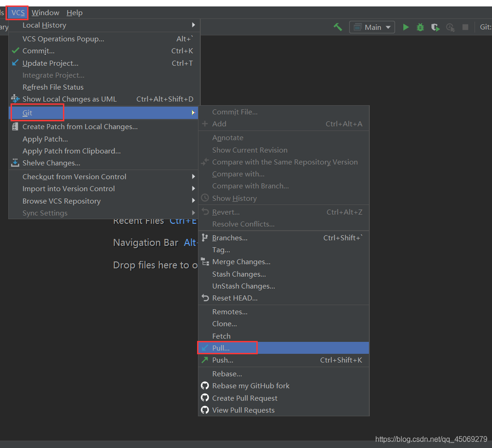The width and height of the screenshot is (492, 448).
Task: Expand the Sync Settings submenu
Action: coord(104,213)
